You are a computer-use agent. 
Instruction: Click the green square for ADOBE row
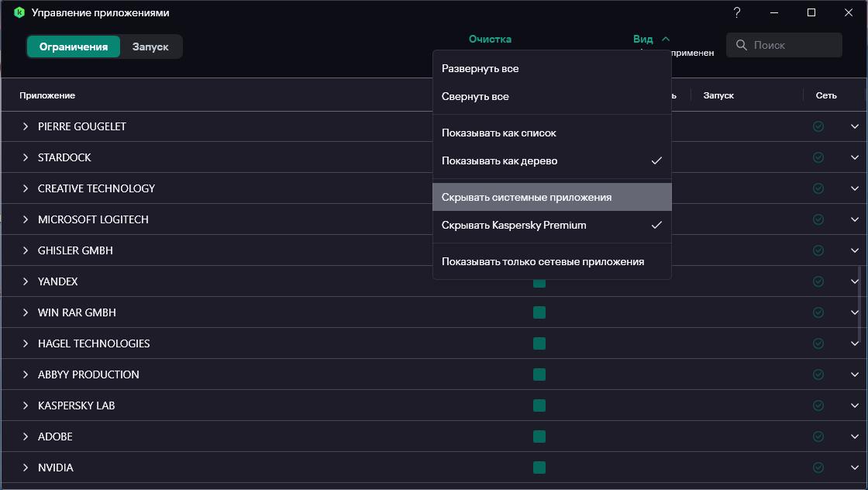[x=539, y=437]
